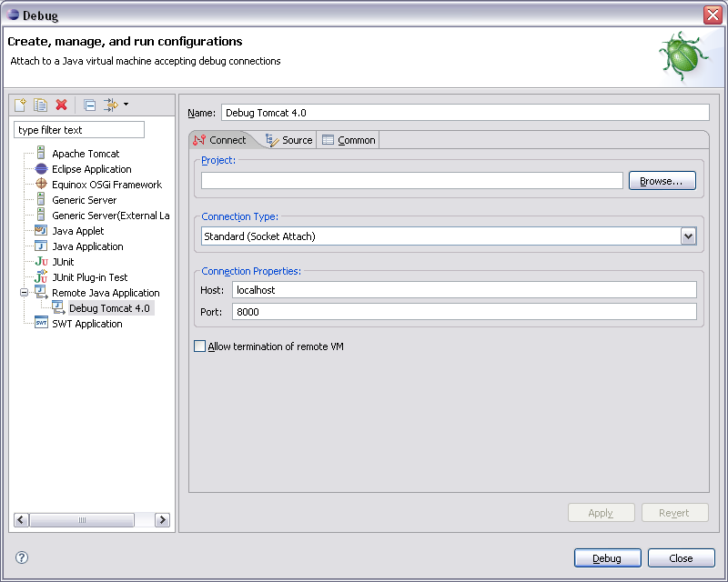Click the tree's scroll right arrow
The width and height of the screenshot is (728, 582).
pyautogui.click(x=162, y=520)
